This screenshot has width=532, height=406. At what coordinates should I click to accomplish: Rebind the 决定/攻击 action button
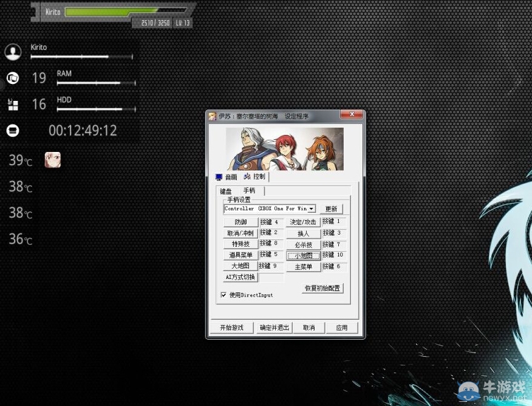[303, 222]
